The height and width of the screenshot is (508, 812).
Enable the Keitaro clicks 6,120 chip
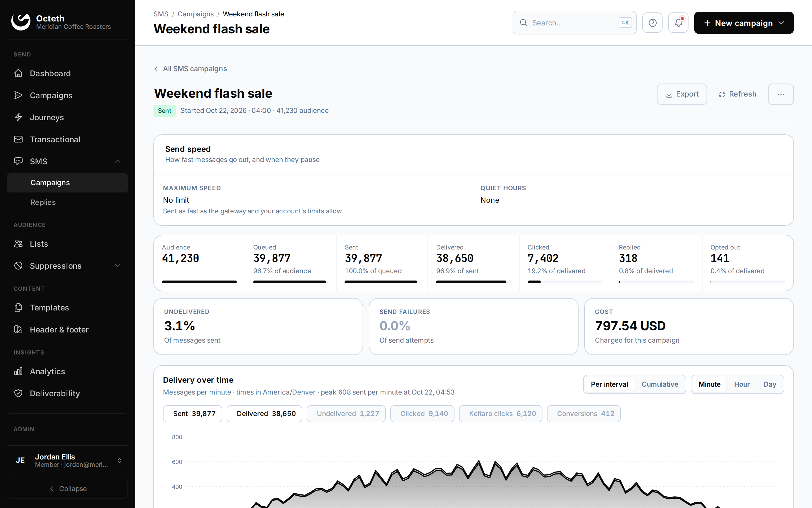click(501, 413)
